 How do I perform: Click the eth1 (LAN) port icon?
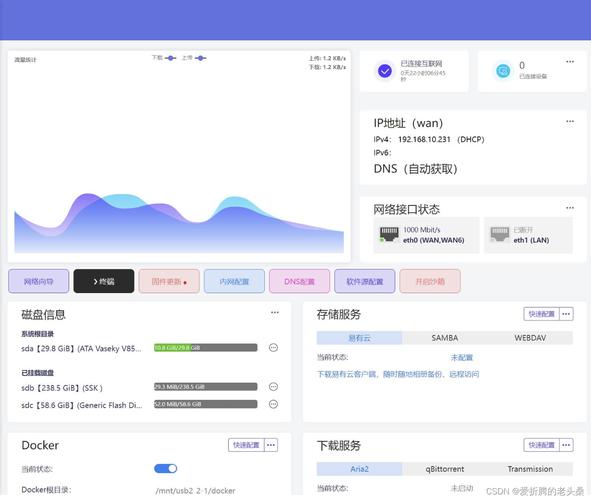pos(499,234)
